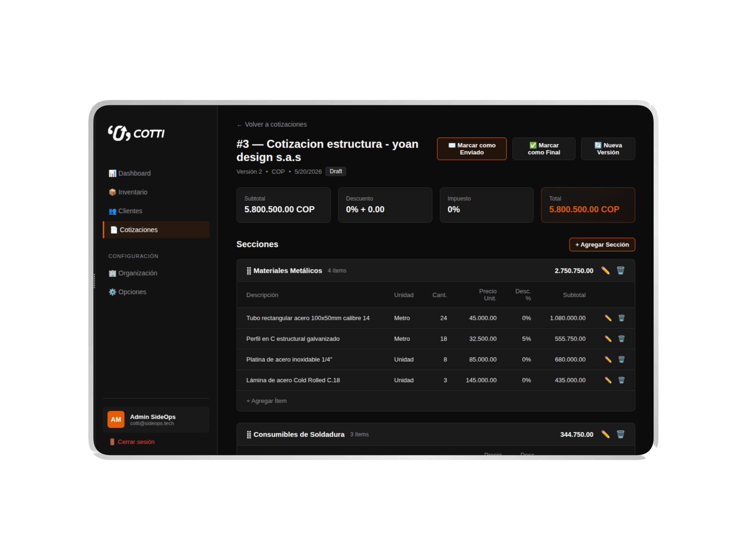
Task: Delete the Materiales Metálicos section trash icon
Action: (621, 270)
